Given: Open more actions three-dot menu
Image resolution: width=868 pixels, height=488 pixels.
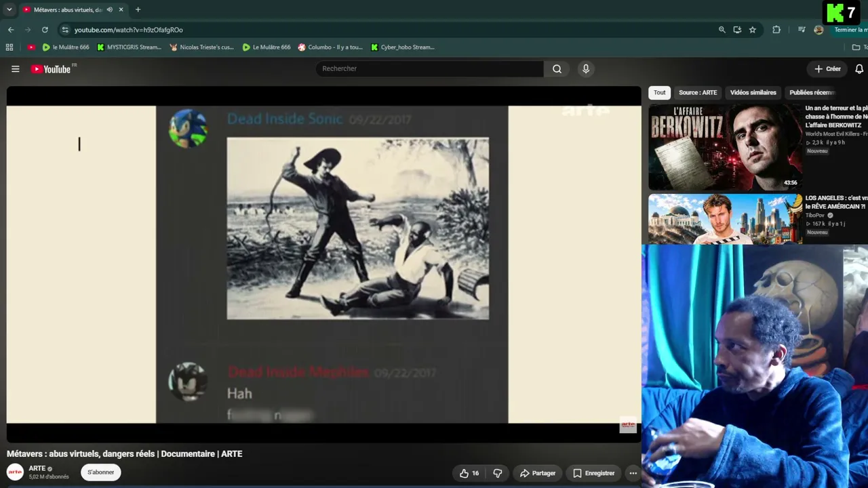Looking at the screenshot, I should 633,473.
